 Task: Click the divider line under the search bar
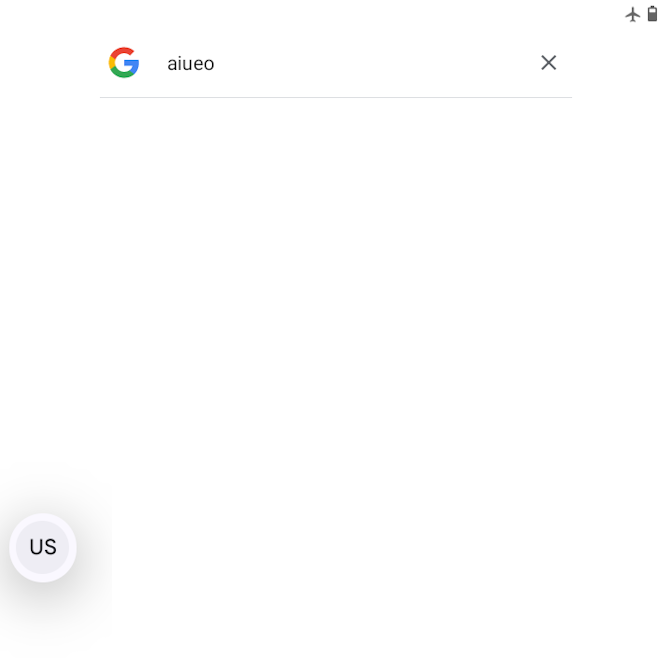click(x=336, y=97)
